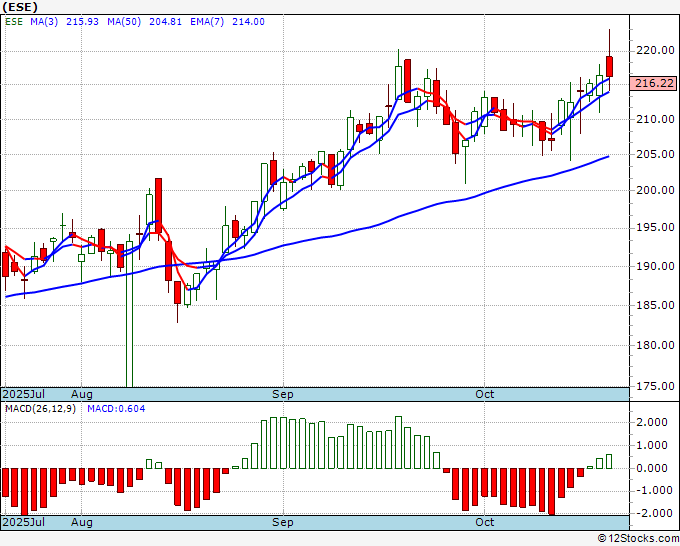Viewport: 680px width, 546px height.
Task: Click 2025Jul on the price chart axis
Action: coord(24,394)
